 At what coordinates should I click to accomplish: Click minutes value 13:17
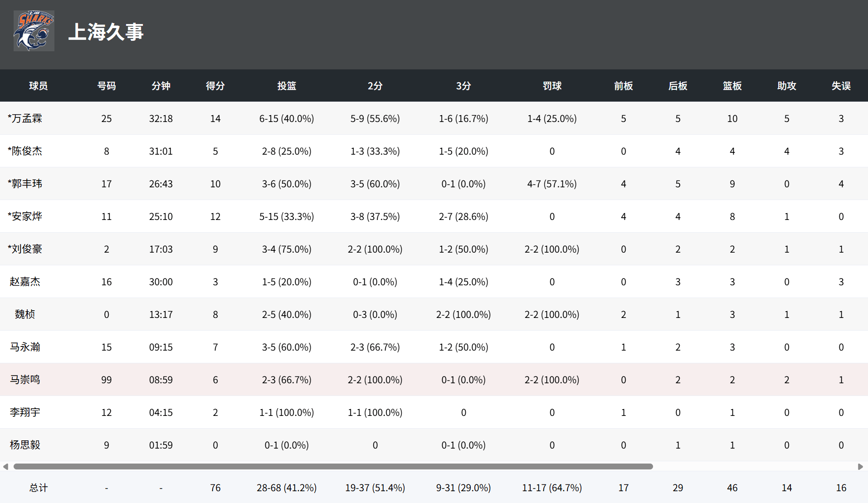click(161, 314)
